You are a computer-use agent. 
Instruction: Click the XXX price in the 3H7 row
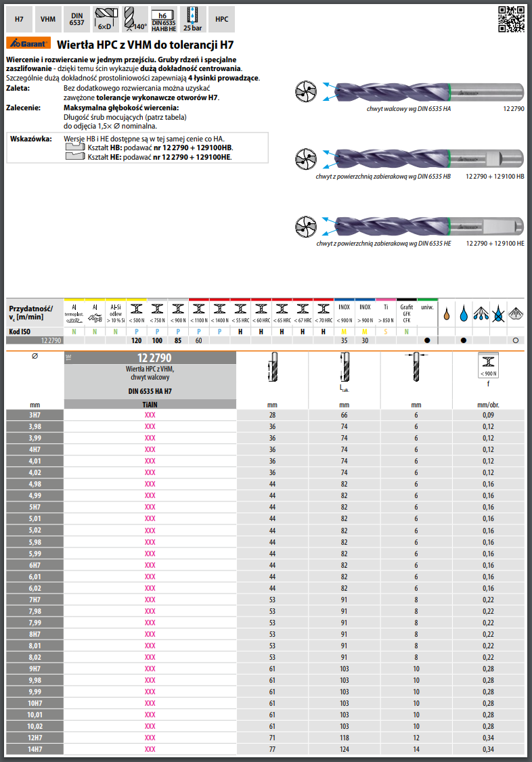pos(150,415)
